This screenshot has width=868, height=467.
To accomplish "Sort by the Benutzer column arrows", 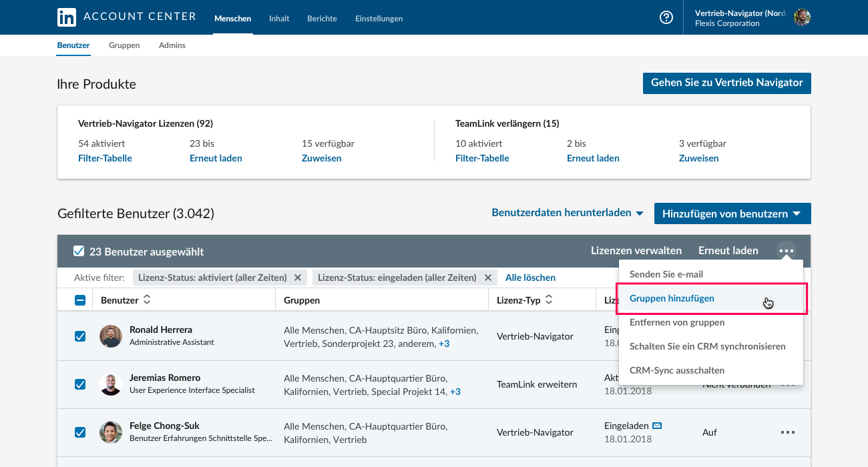I will (147, 300).
